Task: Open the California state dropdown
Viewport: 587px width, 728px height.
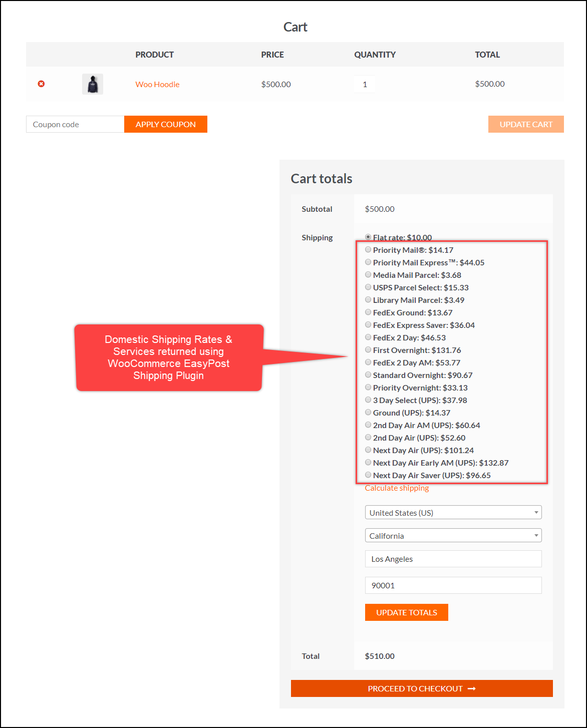Action: coord(453,535)
